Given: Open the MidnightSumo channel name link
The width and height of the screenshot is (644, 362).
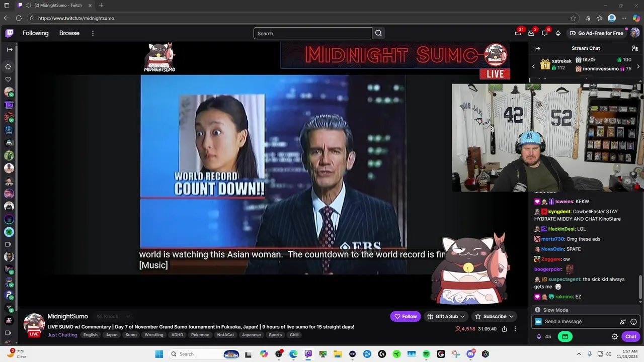Looking at the screenshot, I should [67, 316].
